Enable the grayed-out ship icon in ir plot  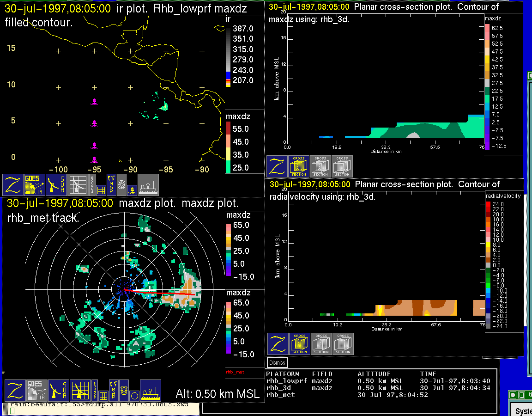[148, 185]
